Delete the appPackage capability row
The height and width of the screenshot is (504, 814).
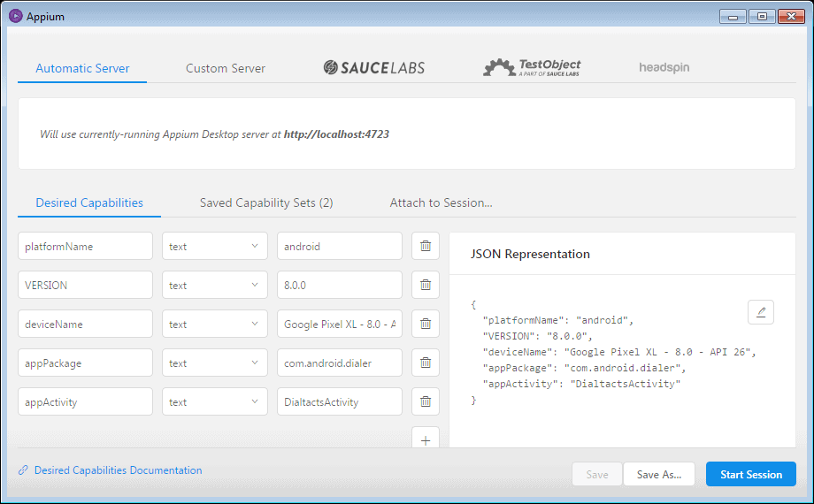pyautogui.click(x=426, y=363)
